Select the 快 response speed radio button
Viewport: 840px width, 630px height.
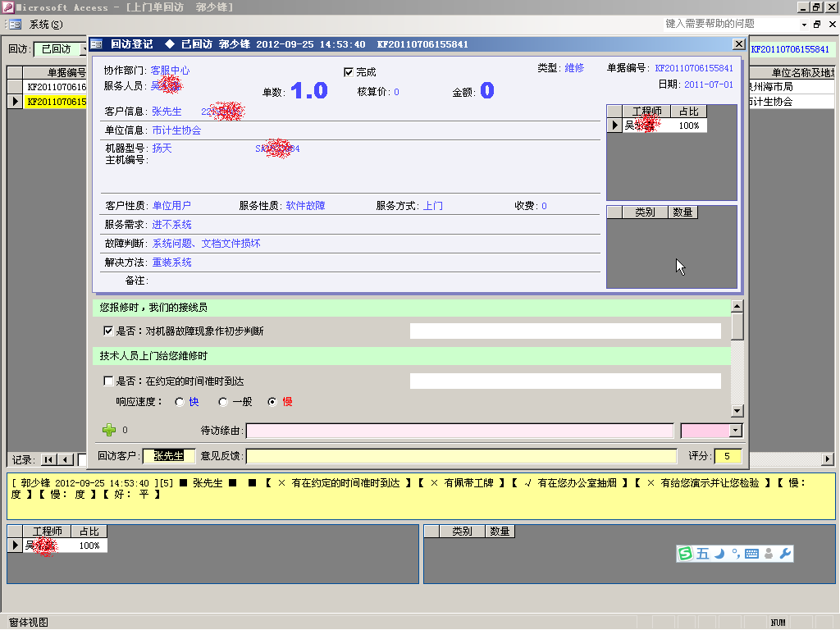pyautogui.click(x=180, y=402)
